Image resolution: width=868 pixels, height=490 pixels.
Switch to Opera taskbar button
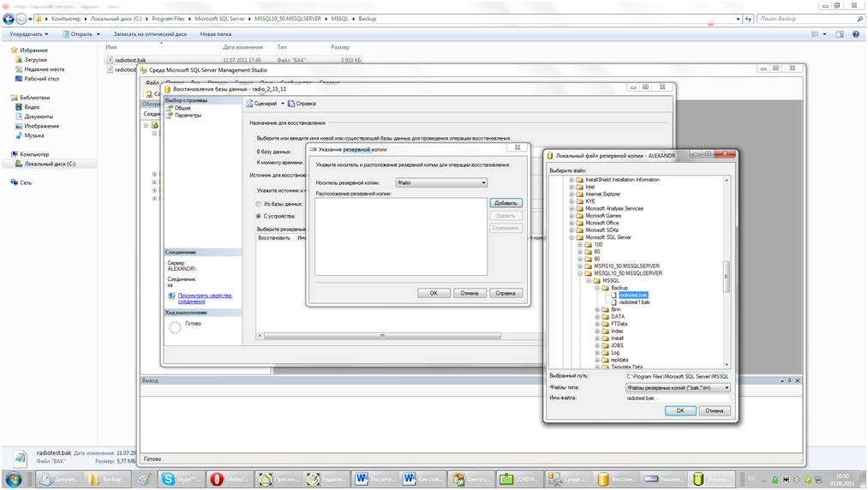click(x=228, y=479)
